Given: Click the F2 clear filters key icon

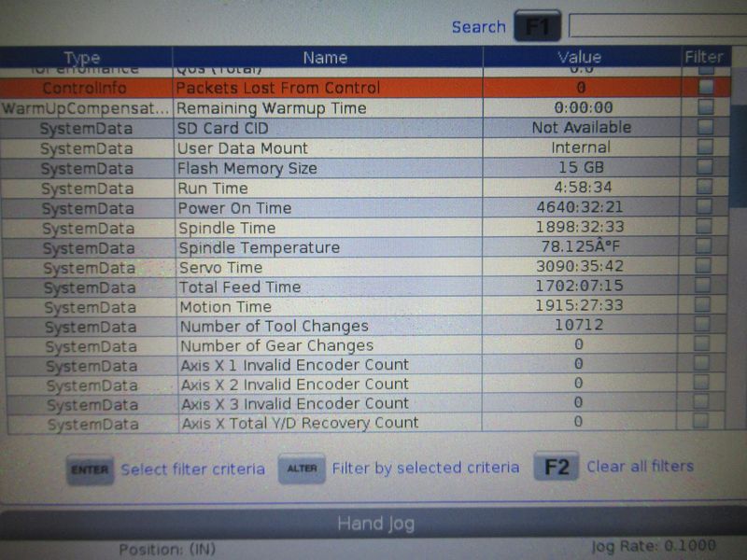Looking at the screenshot, I should 557,467.
